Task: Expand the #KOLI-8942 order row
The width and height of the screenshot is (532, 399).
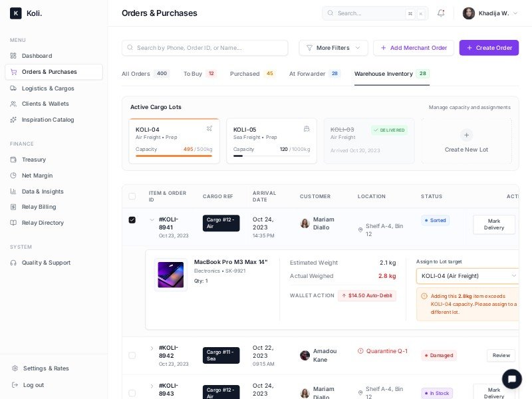Action: coord(152,348)
